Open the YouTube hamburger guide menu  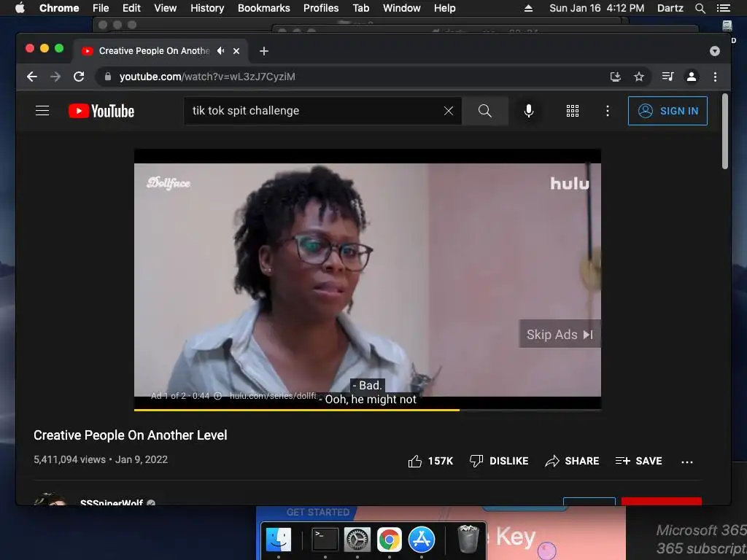(42, 111)
